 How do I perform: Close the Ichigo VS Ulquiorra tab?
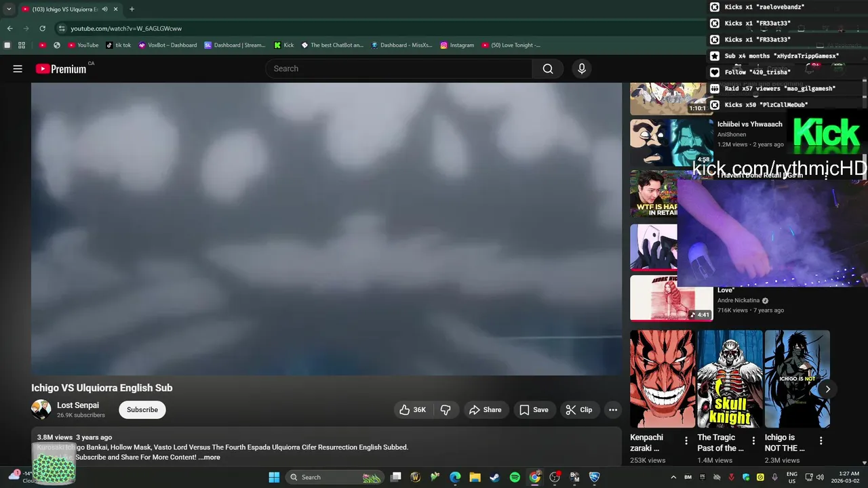(116, 9)
